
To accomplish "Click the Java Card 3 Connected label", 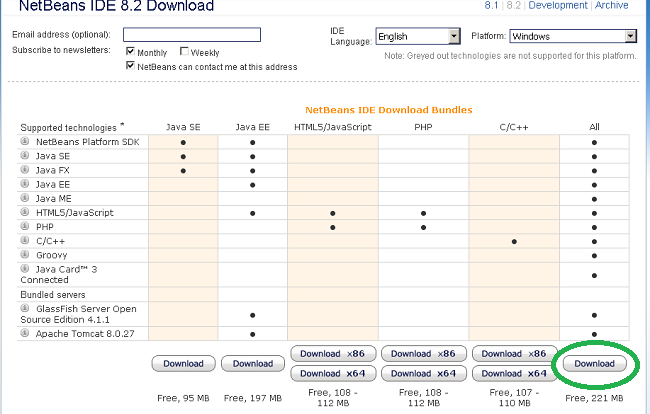I will (x=59, y=274).
